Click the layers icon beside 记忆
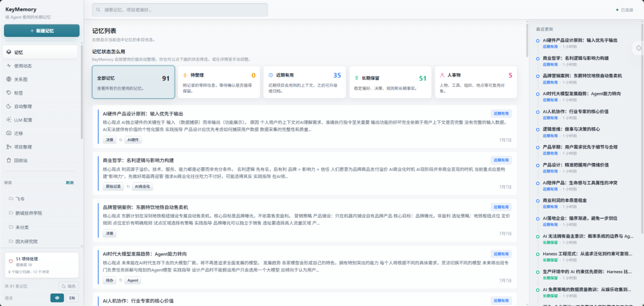 tap(9, 52)
